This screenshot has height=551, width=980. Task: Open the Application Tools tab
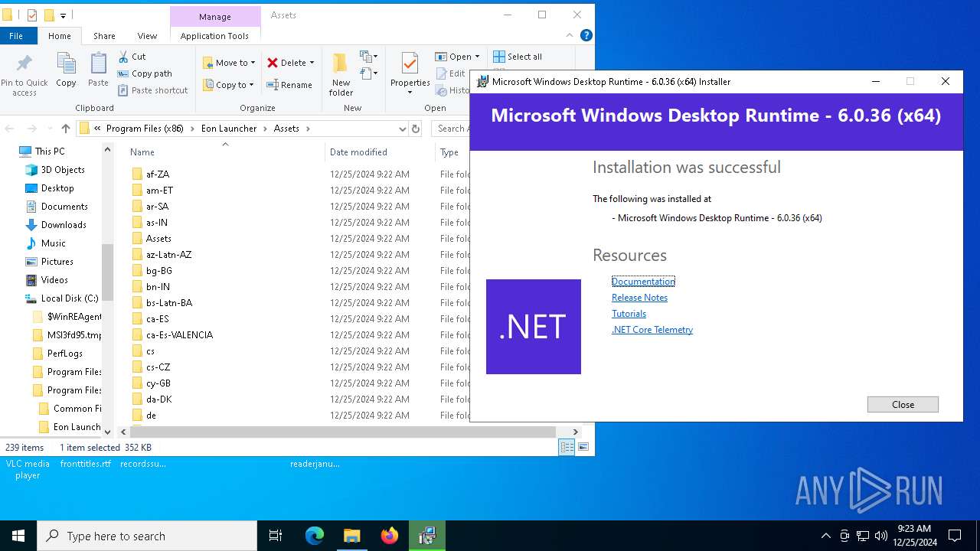[214, 35]
